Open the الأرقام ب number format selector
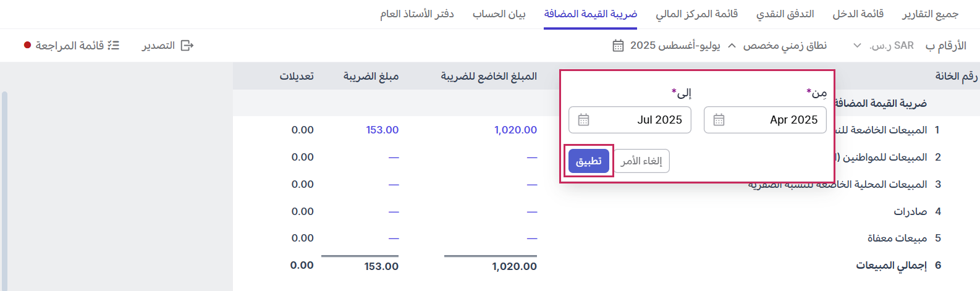The image size is (980, 291). [x=945, y=46]
